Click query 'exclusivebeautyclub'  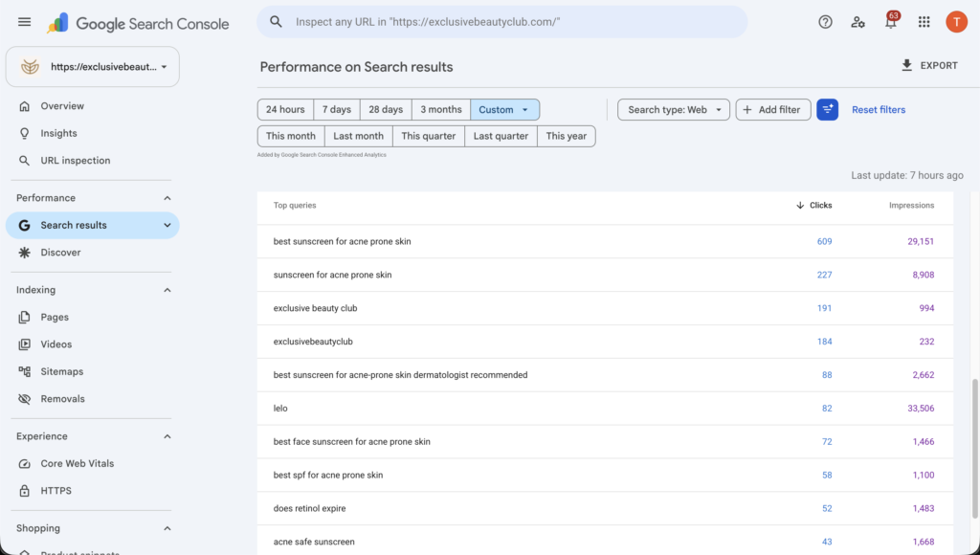point(313,342)
